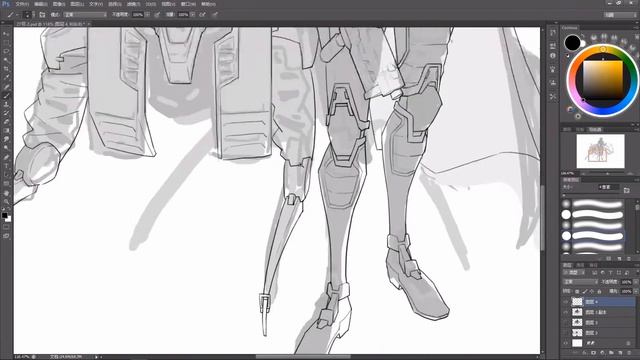The width and height of the screenshot is (640, 360).
Task: Toggle visibility of selected top layer
Action: pos(566,302)
